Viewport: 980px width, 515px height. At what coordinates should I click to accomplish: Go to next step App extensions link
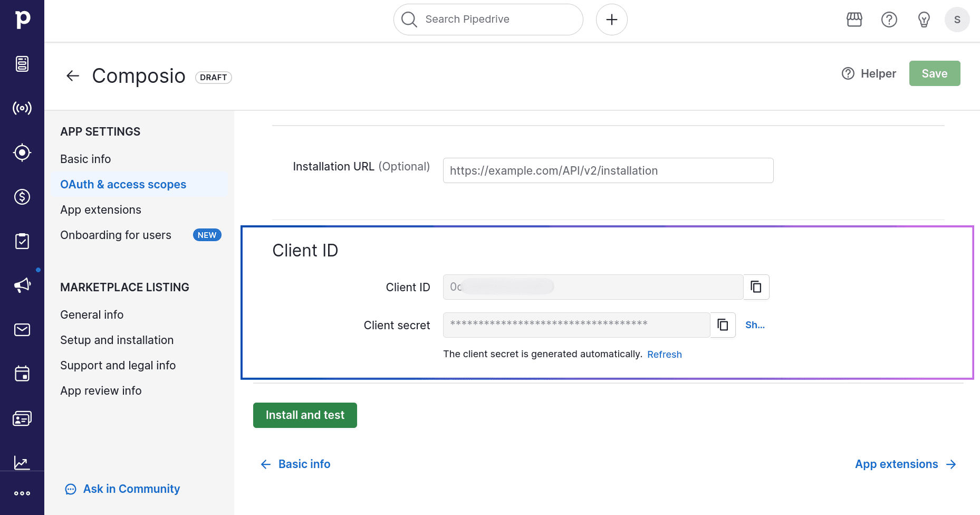906,464
